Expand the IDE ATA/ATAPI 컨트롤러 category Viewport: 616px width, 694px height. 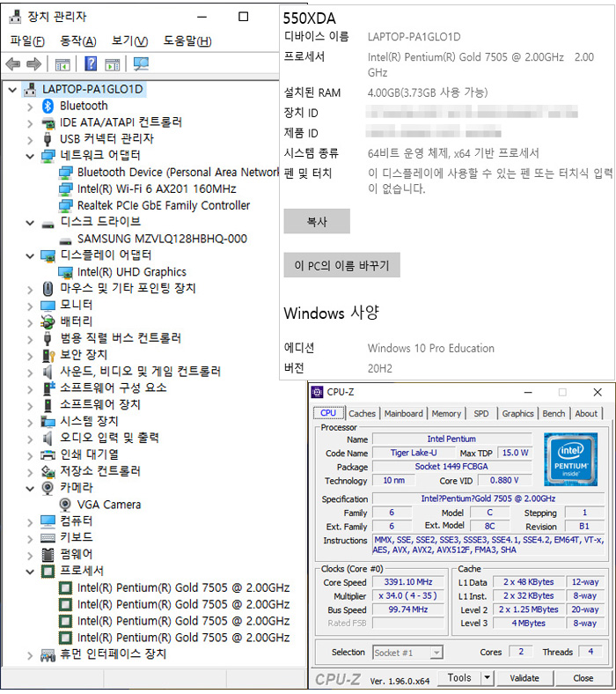coord(30,123)
